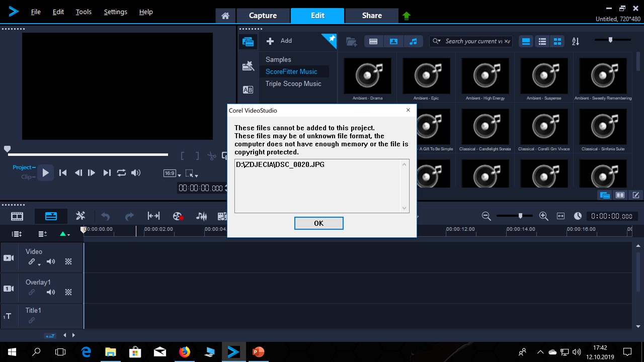The height and width of the screenshot is (362, 644).
Task: Switch to Storyboard View icon
Action: point(17,216)
